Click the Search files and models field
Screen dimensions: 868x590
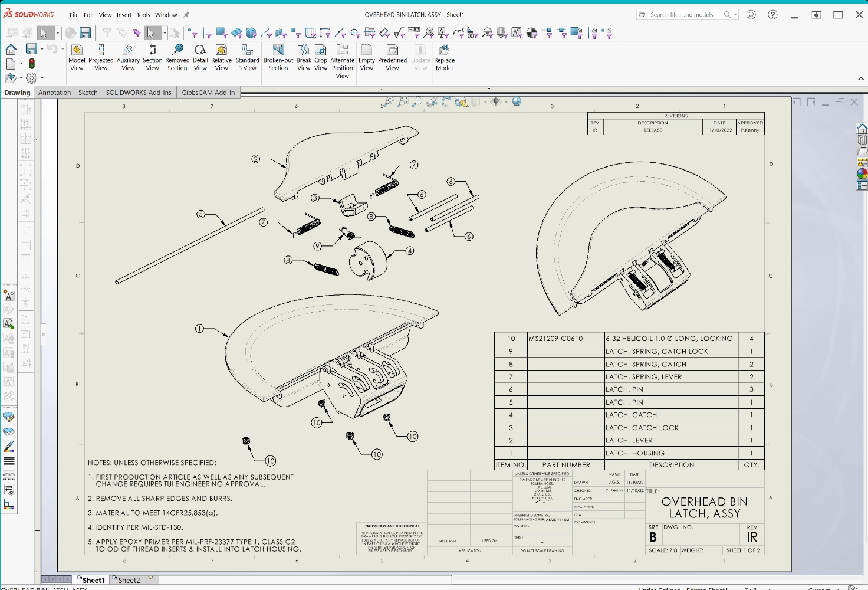coord(682,15)
